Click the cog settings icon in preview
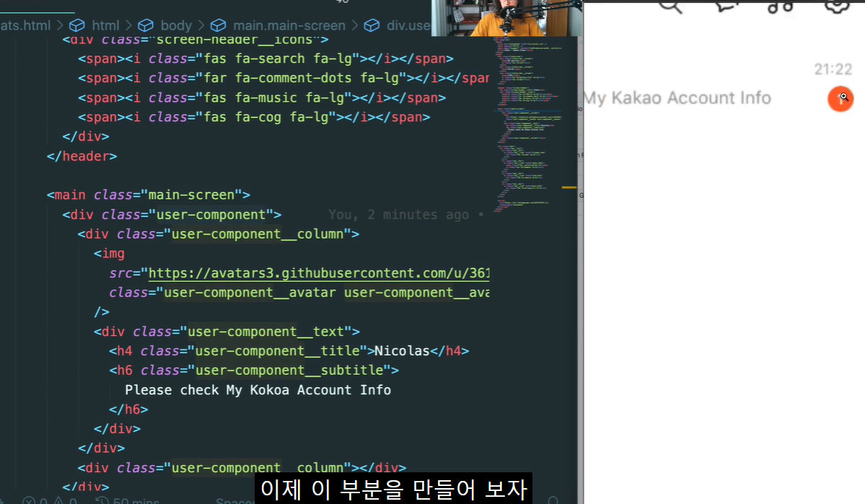This screenshot has width=865, height=504. pyautogui.click(x=837, y=6)
